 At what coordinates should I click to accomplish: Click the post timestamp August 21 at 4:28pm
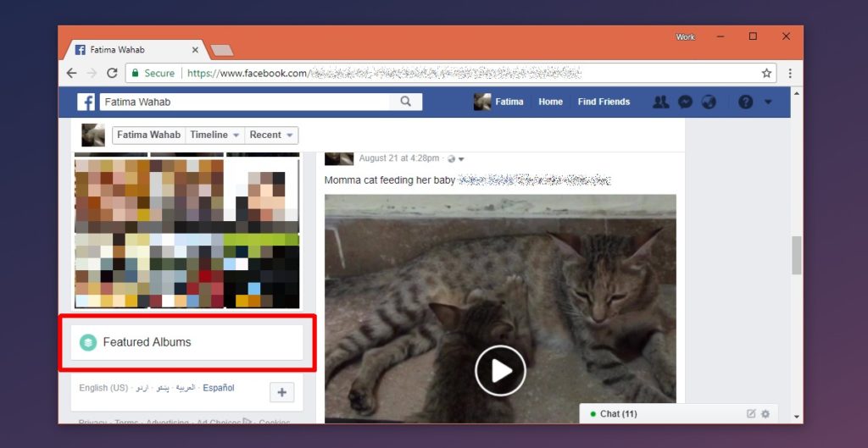[x=398, y=158]
